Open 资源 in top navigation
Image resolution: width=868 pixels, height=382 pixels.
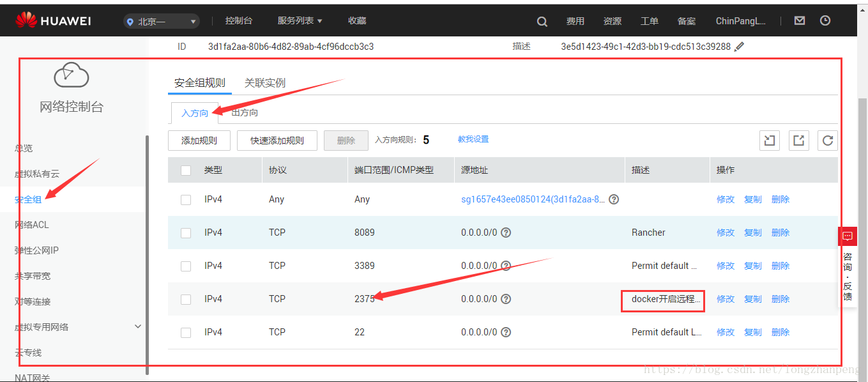click(x=613, y=21)
